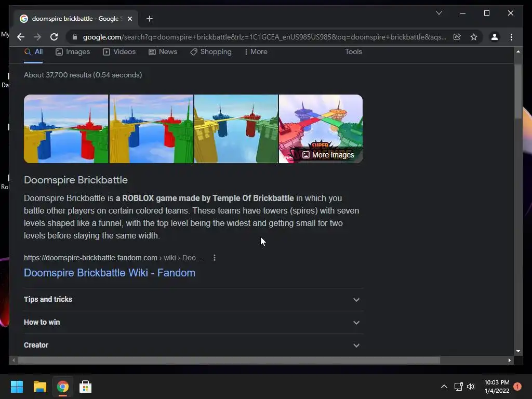The height and width of the screenshot is (399, 532).
Task: Open a new browser tab
Action: pyautogui.click(x=149, y=19)
